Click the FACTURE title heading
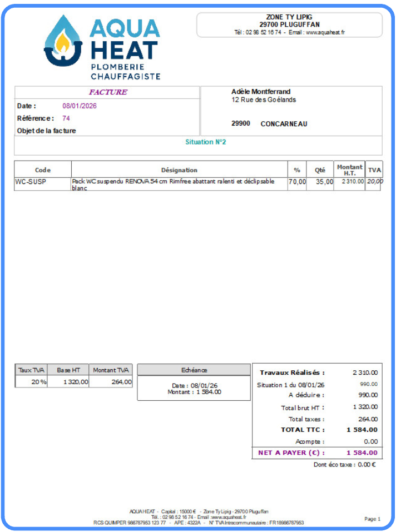Screen dimensions: 396x532 pyautogui.click(x=108, y=92)
